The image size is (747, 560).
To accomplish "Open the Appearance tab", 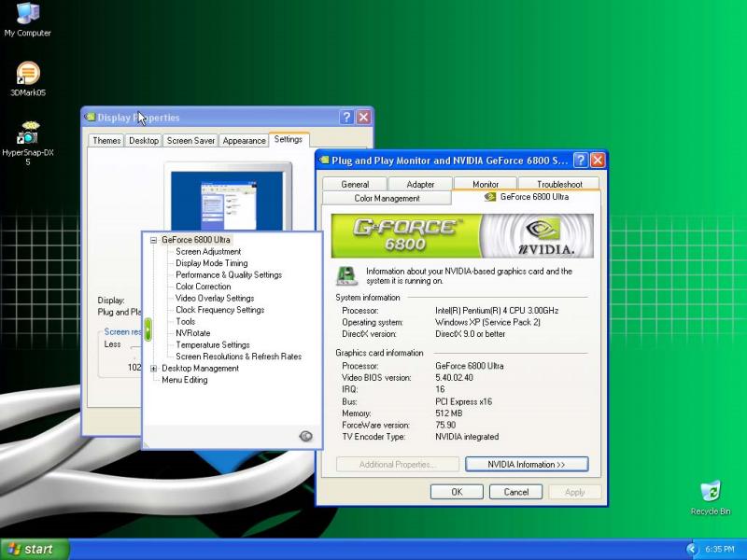I will (x=244, y=141).
